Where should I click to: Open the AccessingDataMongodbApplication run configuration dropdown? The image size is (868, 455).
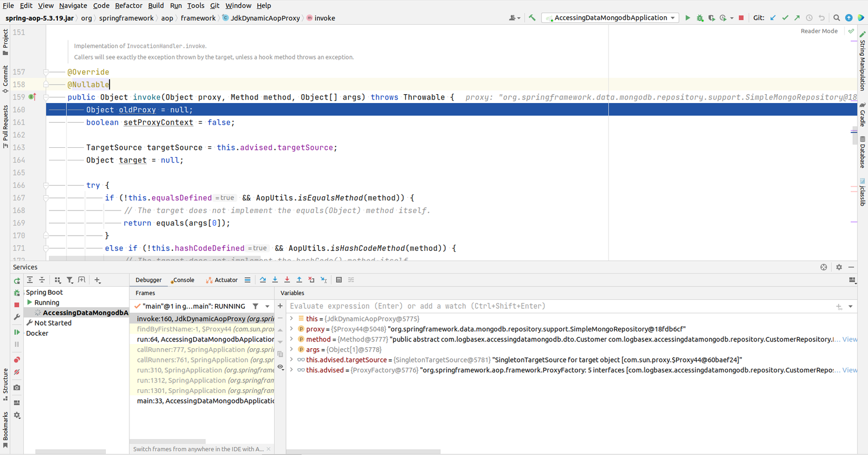coord(611,18)
